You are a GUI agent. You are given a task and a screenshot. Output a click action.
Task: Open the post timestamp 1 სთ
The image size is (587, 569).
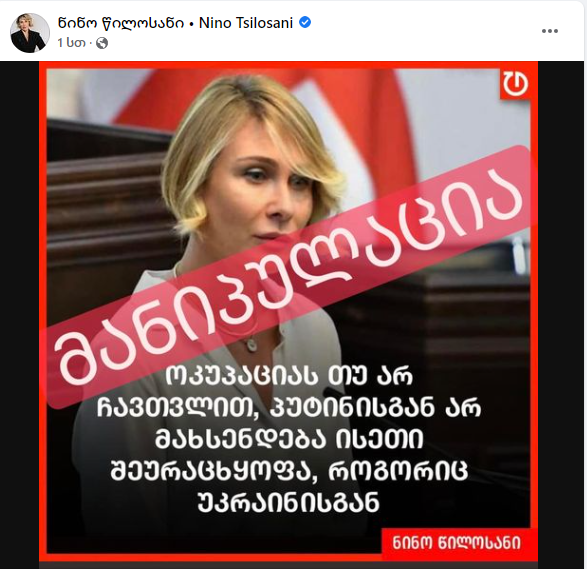(x=71, y=43)
